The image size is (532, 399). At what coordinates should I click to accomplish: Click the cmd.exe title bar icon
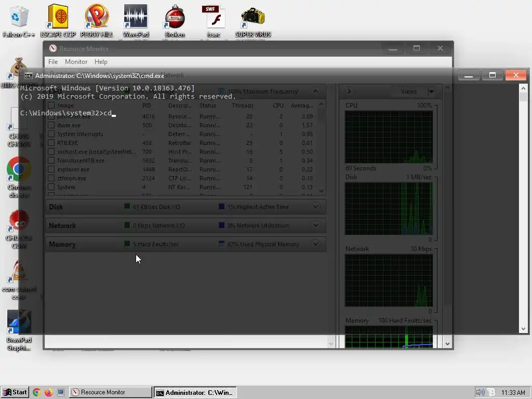[x=29, y=76]
